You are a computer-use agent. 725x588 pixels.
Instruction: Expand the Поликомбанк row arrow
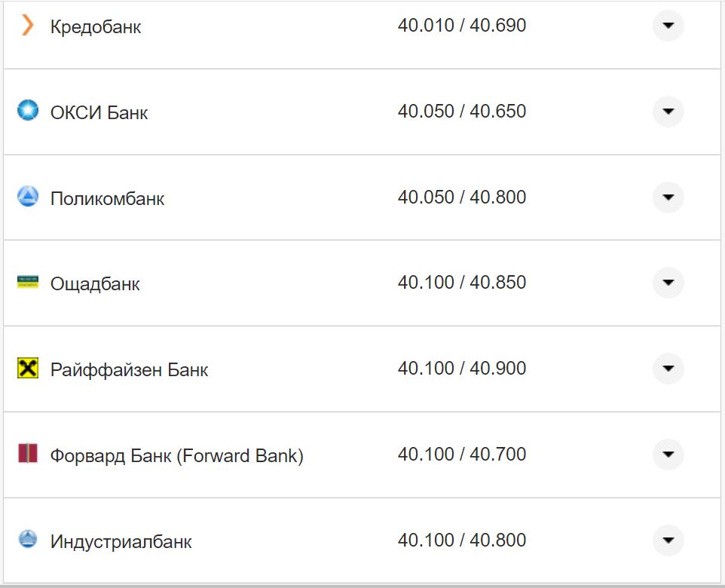pos(668,198)
